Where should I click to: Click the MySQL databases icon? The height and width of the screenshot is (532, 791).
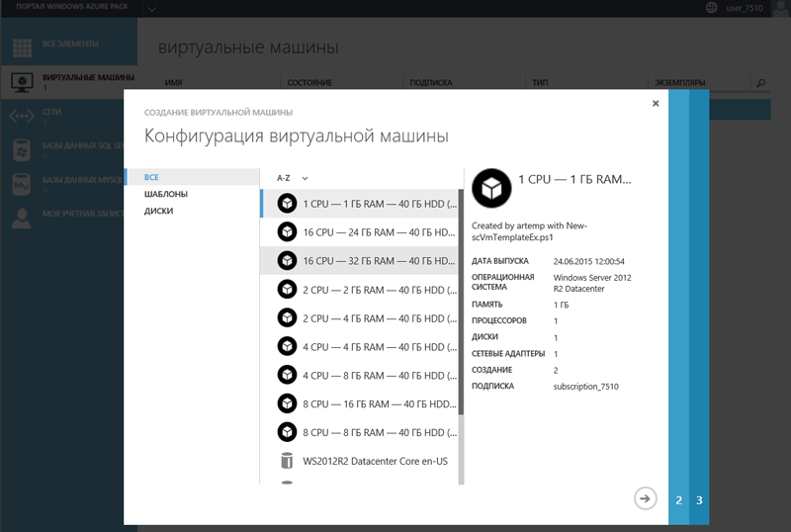[21, 184]
